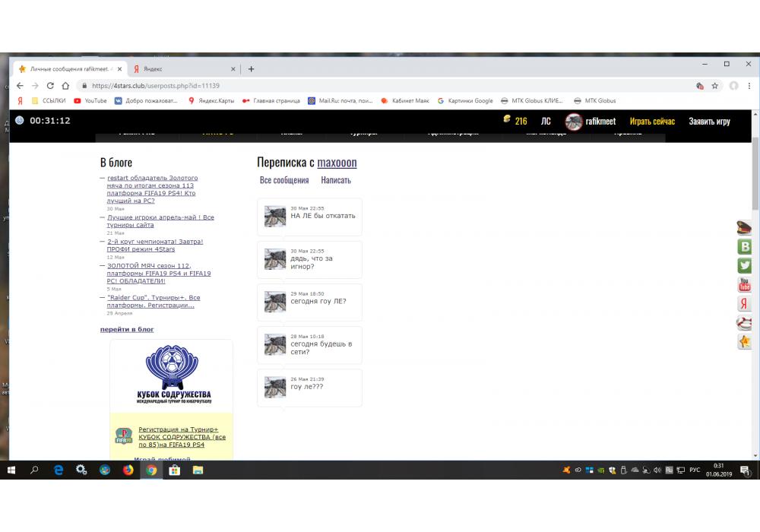Open ЛС private messages in header
Screen dimensions: 760x532
[546, 121]
